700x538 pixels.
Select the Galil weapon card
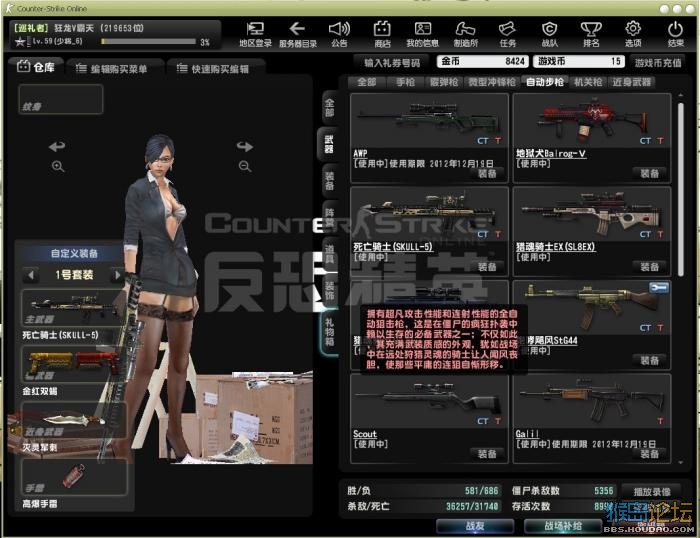[x=592, y=419]
